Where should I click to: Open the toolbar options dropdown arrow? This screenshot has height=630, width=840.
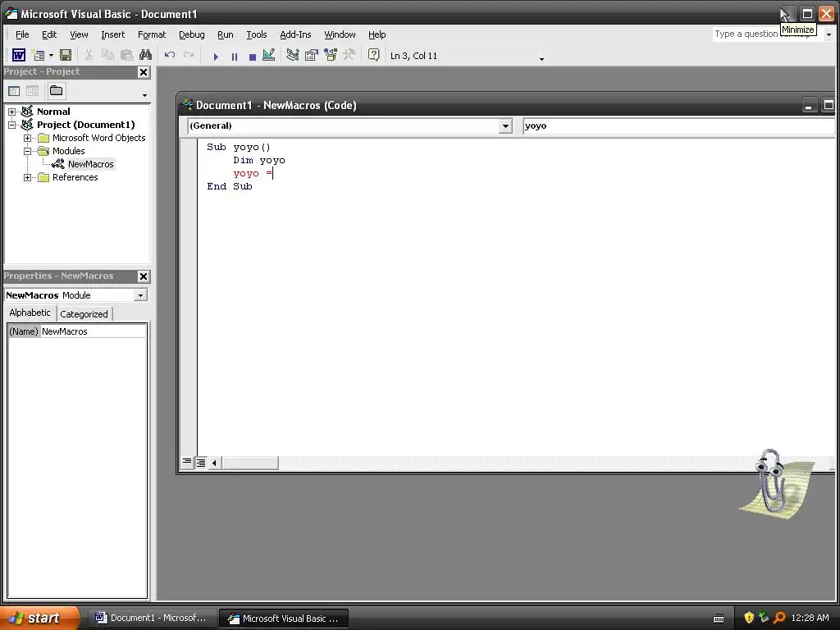point(541,58)
